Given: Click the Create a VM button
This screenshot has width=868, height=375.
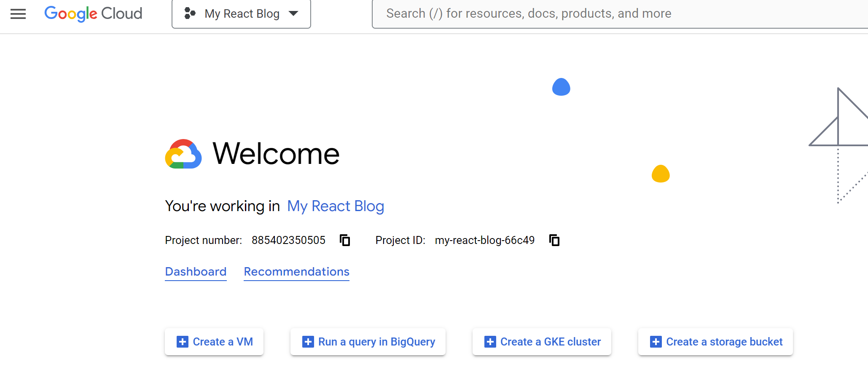Looking at the screenshot, I should [214, 342].
